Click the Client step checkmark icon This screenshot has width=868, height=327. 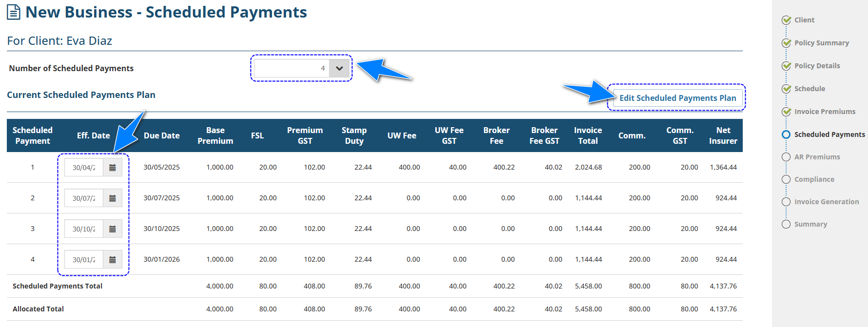pos(786,20)
